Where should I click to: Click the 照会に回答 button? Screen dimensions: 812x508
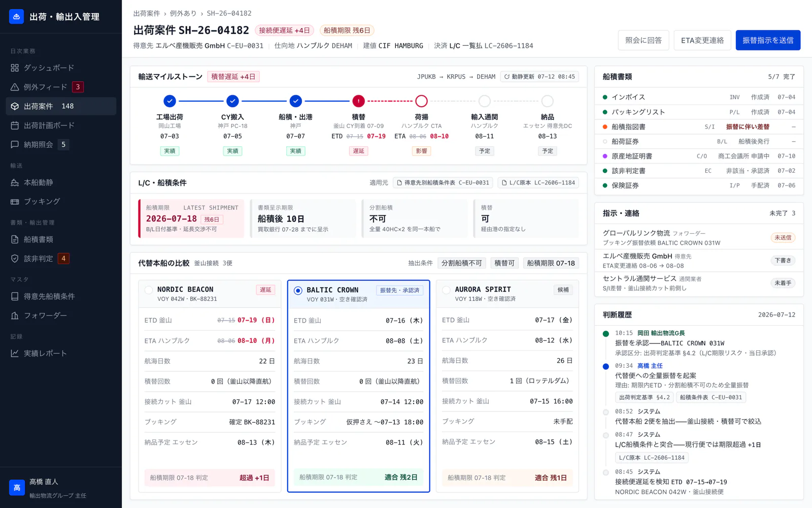pyautogui.click(x=644, y=40)
